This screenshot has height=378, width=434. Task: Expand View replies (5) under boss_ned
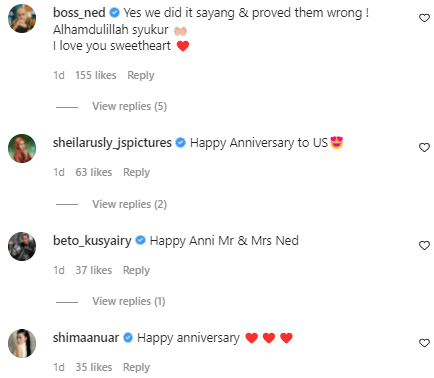pyautogui.click(x=129, y=106)
